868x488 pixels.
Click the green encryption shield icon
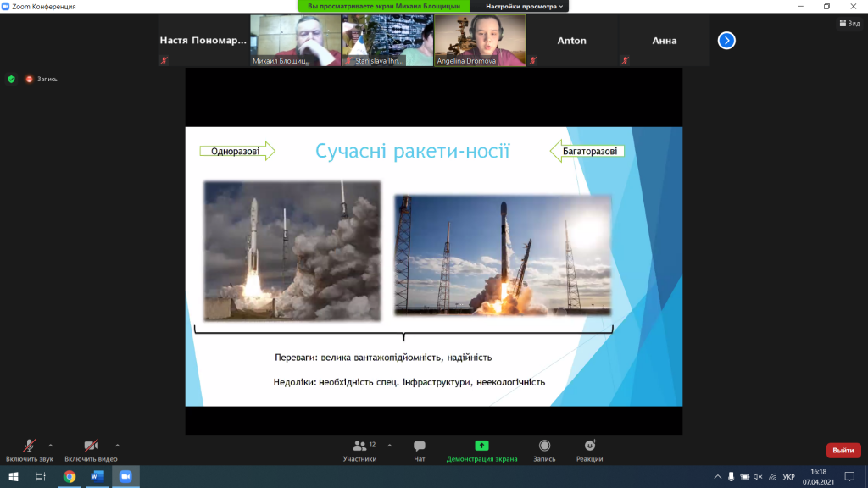coord(11,79)
